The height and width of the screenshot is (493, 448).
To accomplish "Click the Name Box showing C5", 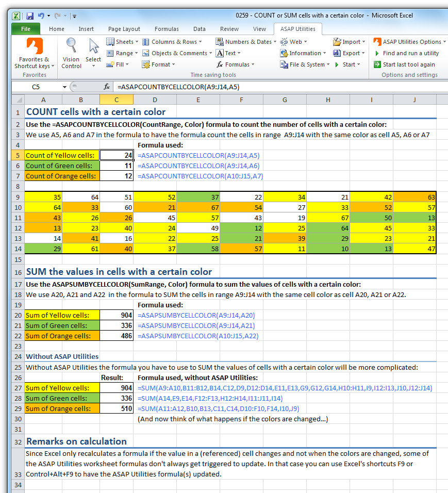I will [35, 88].
